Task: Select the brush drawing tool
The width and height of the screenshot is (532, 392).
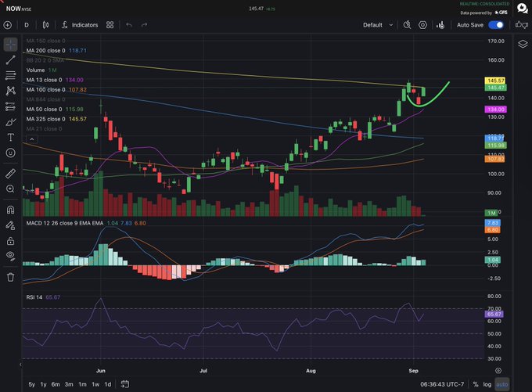Action: point(10,122)
